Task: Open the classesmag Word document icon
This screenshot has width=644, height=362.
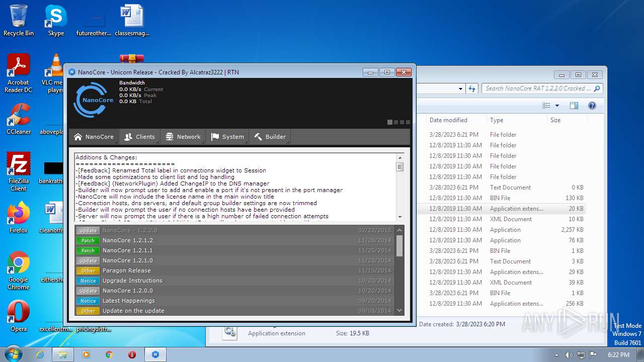Action: pos(132,21)
